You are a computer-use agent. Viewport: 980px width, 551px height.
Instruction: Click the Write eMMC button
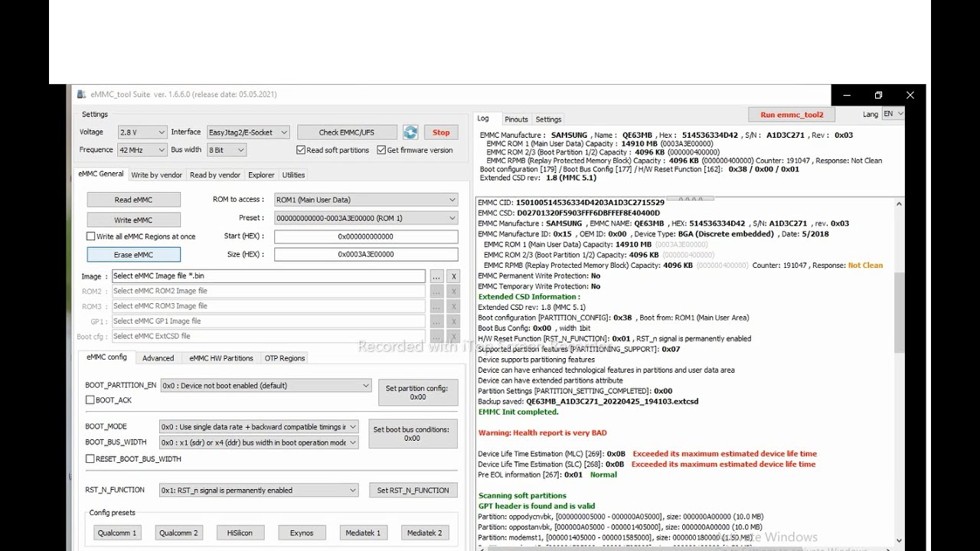(133, 220)
